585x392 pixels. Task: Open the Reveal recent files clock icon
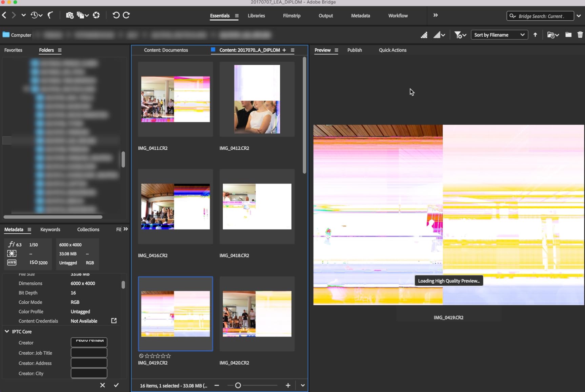[x=36, y=15]
